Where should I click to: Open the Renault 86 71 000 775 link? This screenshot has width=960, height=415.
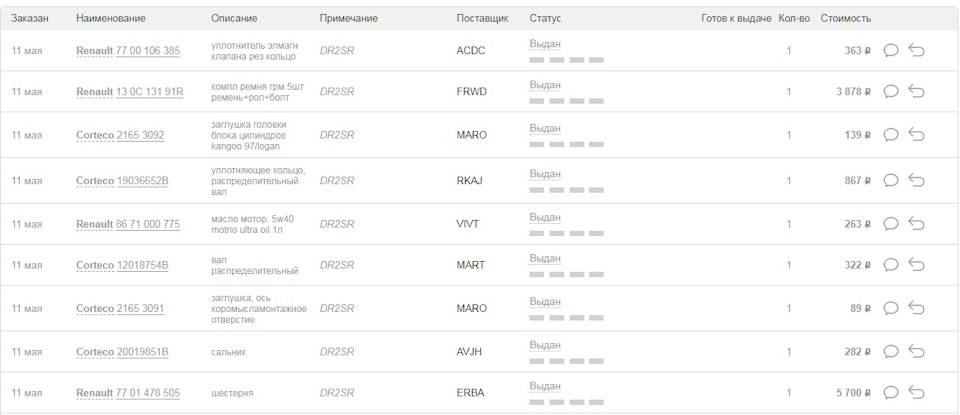click(128, 225)
